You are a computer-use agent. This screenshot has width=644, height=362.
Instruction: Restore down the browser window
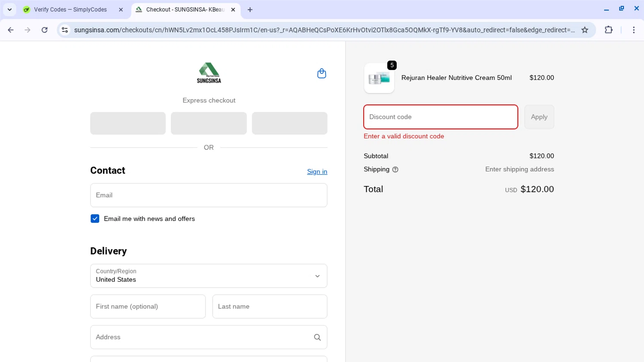point(621,9)
